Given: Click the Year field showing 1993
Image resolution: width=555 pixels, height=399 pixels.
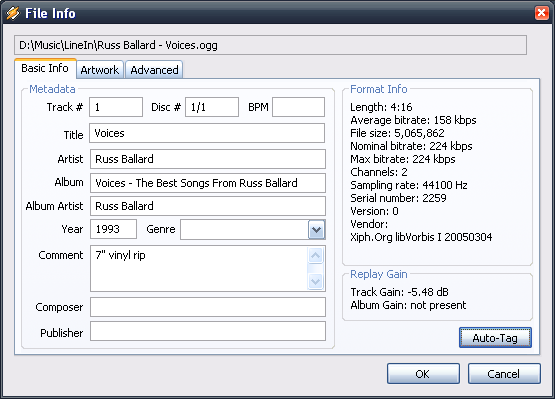Looking at the screenshot, I should (113, 229).
